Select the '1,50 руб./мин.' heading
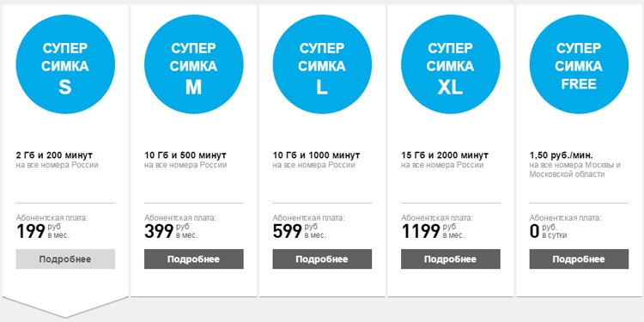Image resolution: width=644 pixels, height=322 pixels. coord(562,155)
